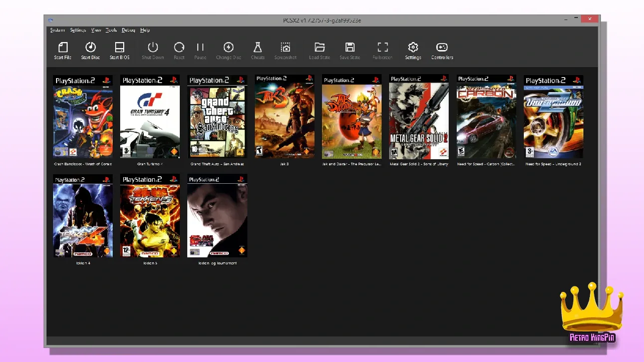This screenshot has height=362, width=644.
Task: Open Settings gear in toolbar
Action: 413,47
